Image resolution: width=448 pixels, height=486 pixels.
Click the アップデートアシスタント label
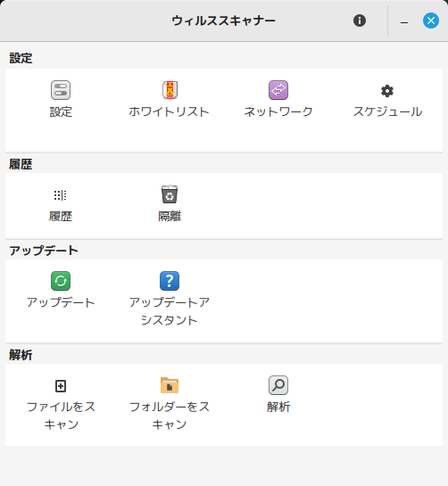(x=170, y=311)
